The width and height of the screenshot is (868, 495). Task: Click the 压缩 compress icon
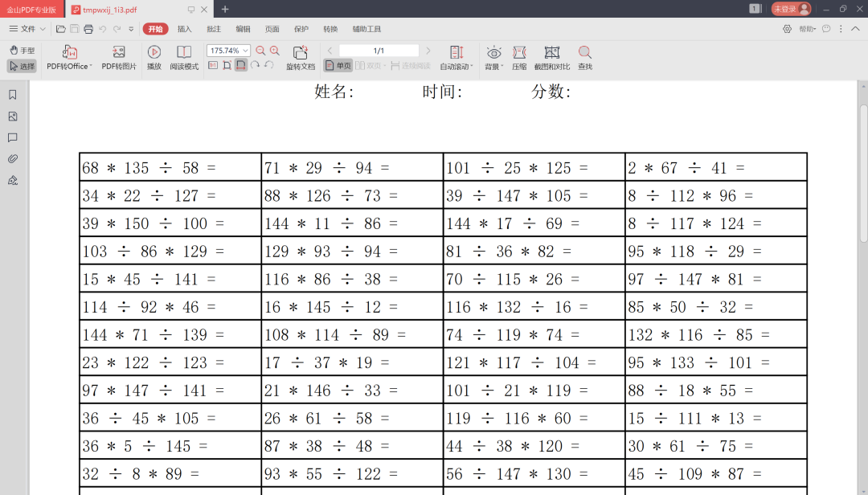tap(519, 53)
